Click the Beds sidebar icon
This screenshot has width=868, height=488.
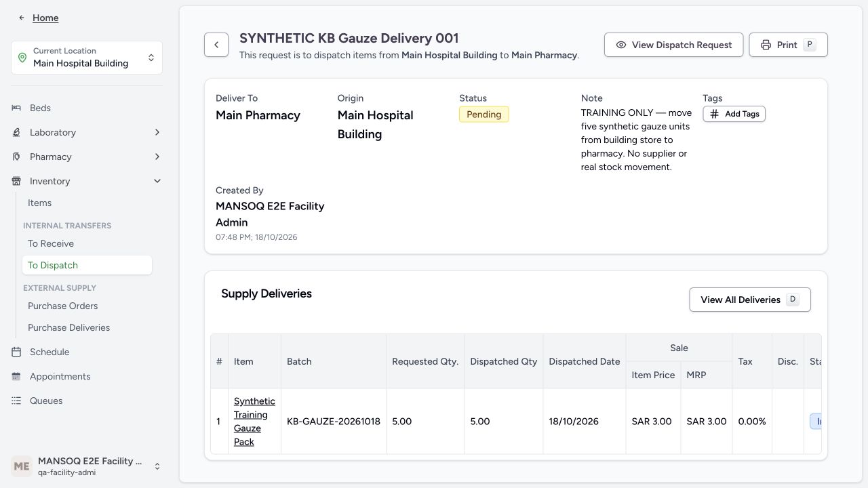tap(16, 108)
